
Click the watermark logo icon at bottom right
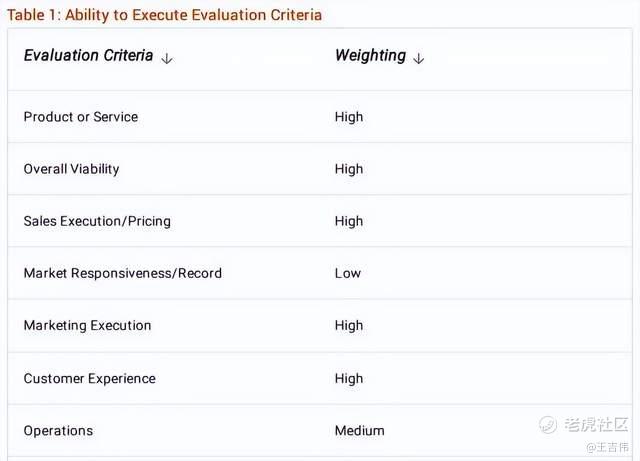tap(547, 425)
